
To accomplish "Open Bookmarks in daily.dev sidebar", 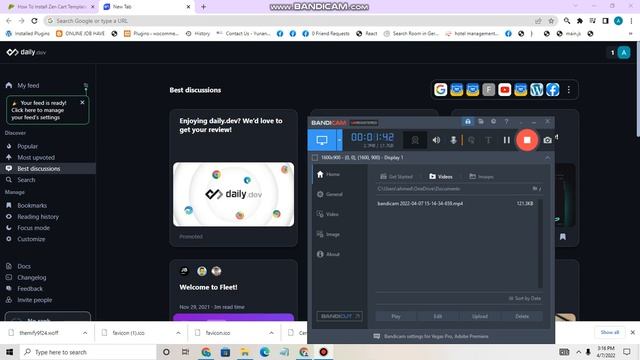I will (x=32, y=205).
